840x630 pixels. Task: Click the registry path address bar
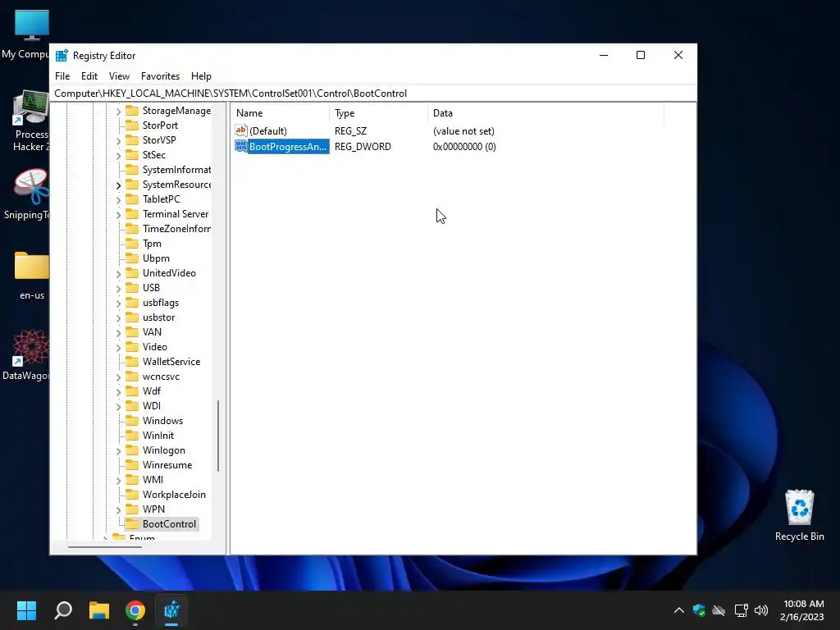(373, 94)
